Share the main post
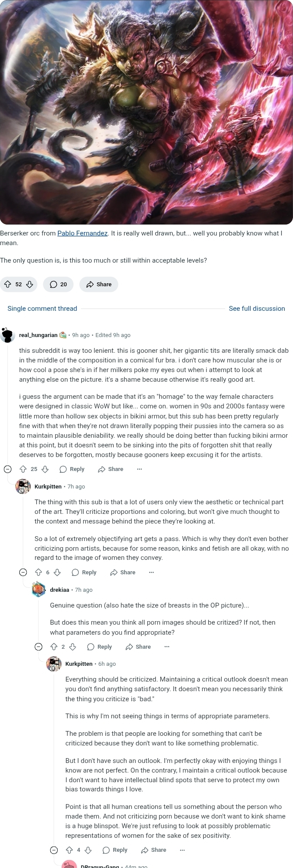293x868 pixels. [99, 285]
